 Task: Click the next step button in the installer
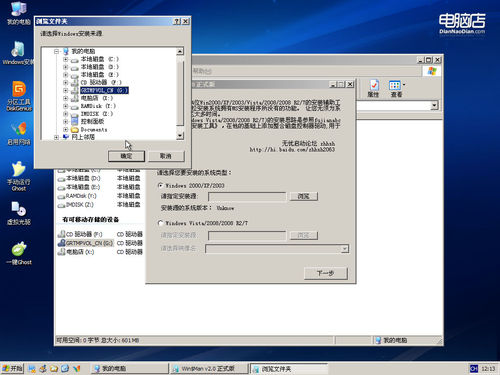(x=326, y=273)
